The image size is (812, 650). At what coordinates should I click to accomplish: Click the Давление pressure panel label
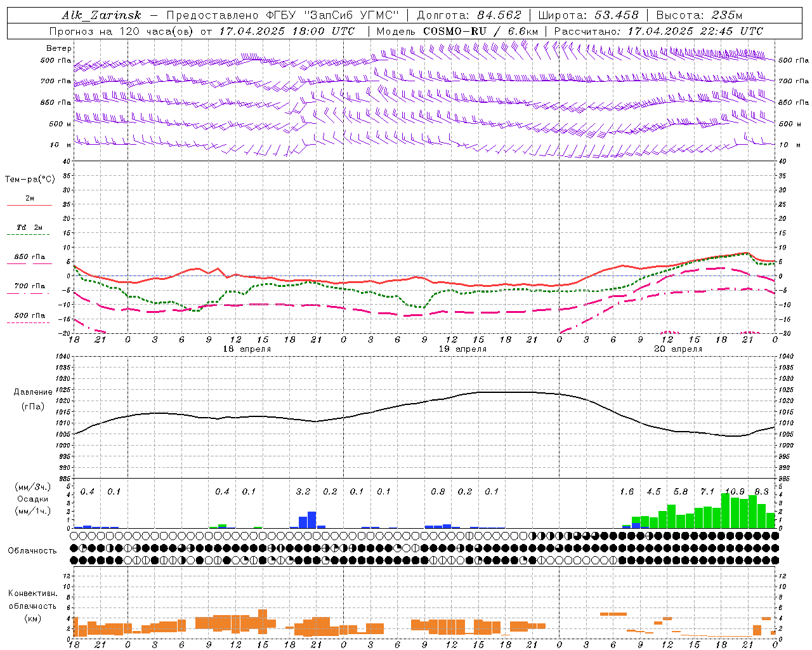[33, 392]
